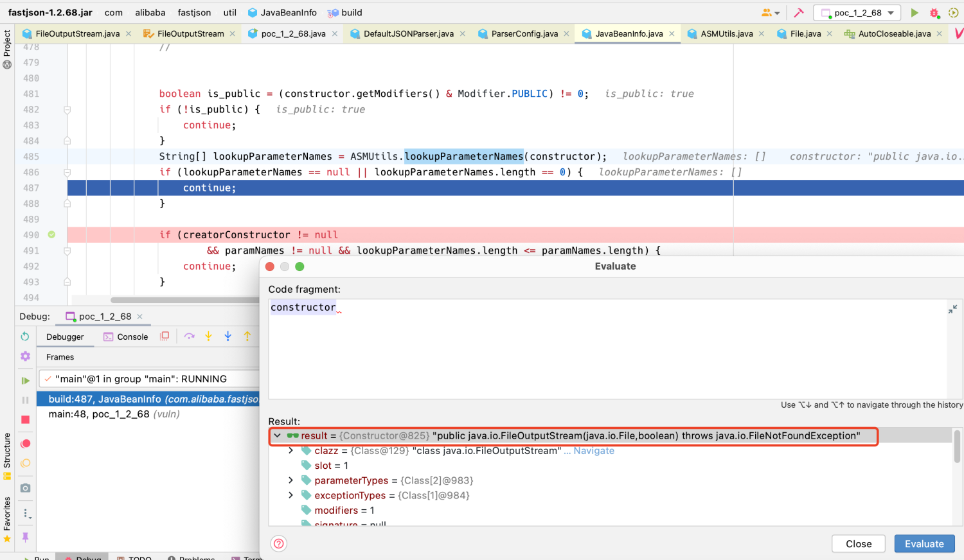The width and height of the screenshot is (964, 560).
Task: Click the Evaluate button
Action: pyautogui.click(x=924, y=544)
